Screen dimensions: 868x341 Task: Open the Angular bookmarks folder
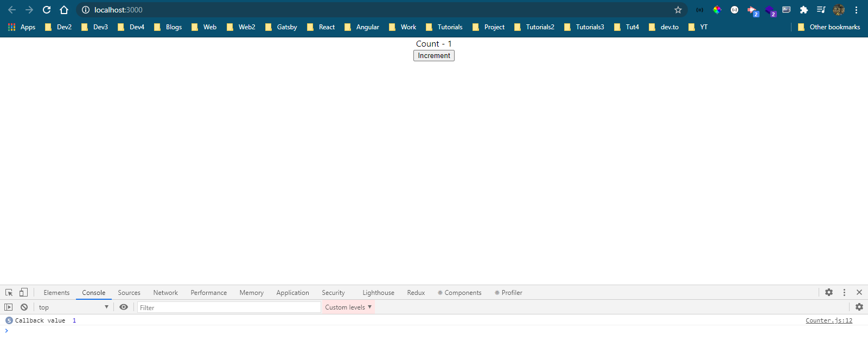coord(362,27)
